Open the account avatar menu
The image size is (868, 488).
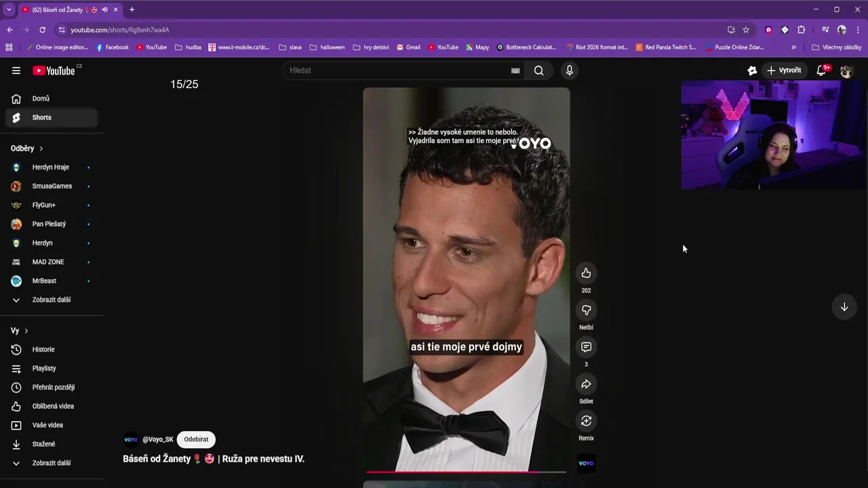pos(846,70)
